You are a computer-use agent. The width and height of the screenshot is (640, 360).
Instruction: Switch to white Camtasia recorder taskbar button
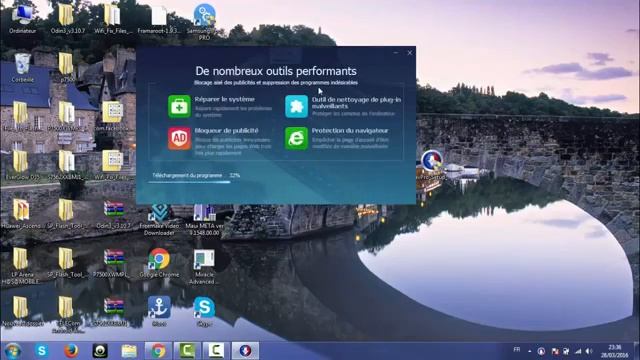click(x=216, y=351)
